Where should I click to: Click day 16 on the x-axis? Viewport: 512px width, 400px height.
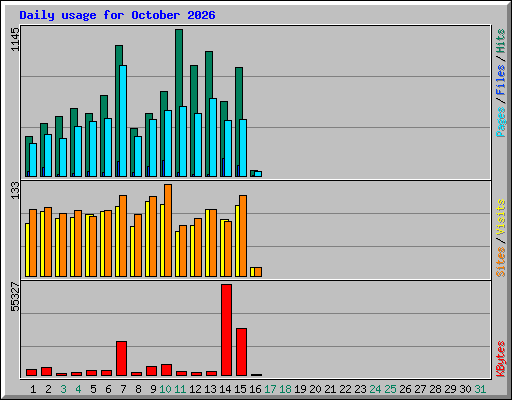click(x=255, y=389)
